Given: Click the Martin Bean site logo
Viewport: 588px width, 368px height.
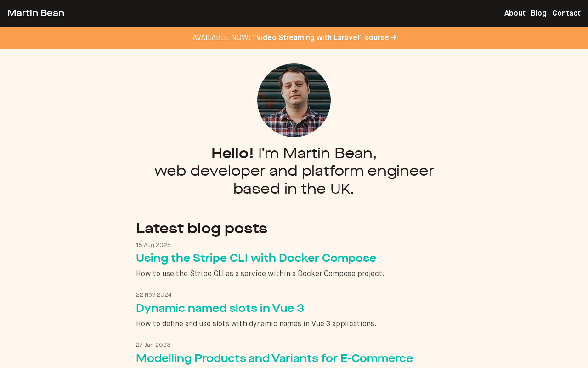Looking at the screenshot, I should (36, 13).
